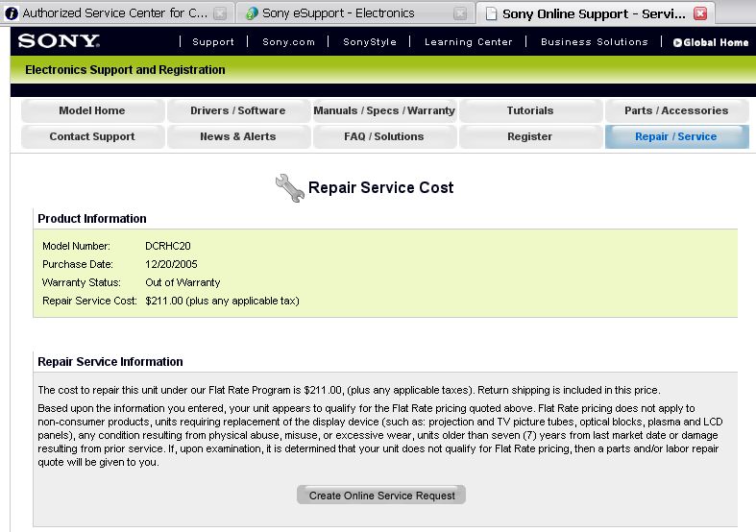This screenshot has height=532, width=756.
Task: Open the Learning Center link
Action: (468, 42)
